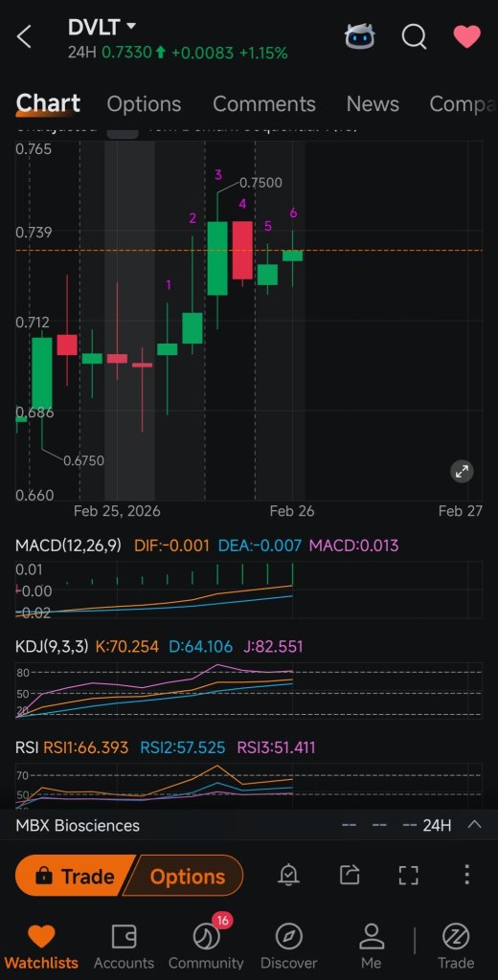Open the landscape view bracket icon

tap(409, 875)
